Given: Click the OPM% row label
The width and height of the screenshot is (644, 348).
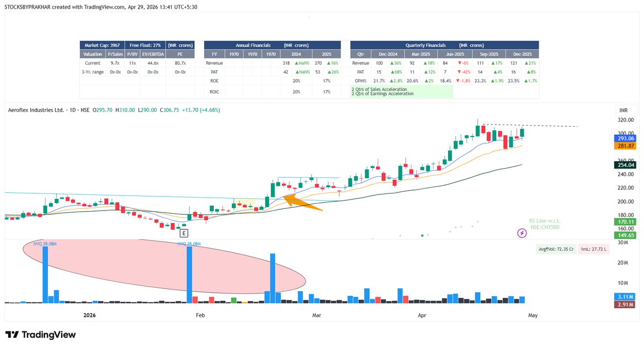Looking at the screenshot, I should click(360, 81).
